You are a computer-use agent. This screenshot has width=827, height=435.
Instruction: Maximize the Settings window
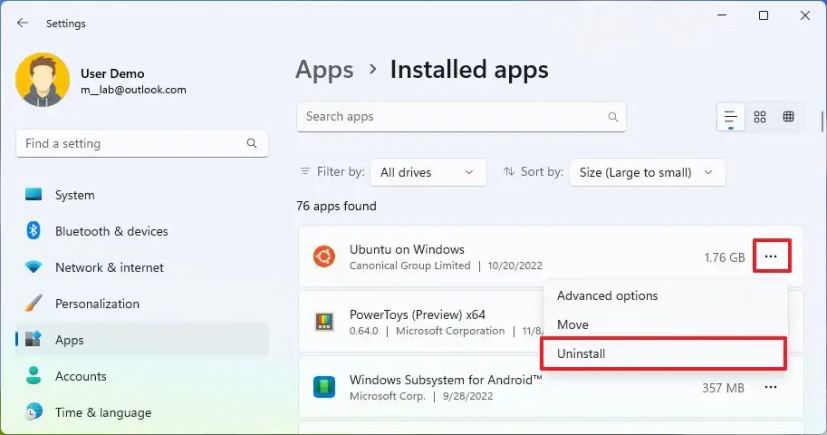tap(763, 16)
